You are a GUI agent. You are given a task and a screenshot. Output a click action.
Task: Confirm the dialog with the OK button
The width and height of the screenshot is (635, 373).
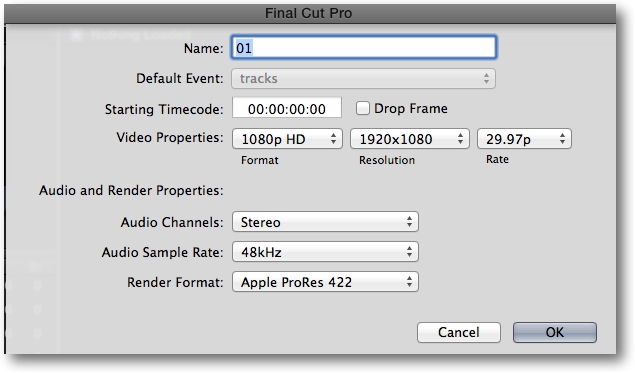[555, 333]
